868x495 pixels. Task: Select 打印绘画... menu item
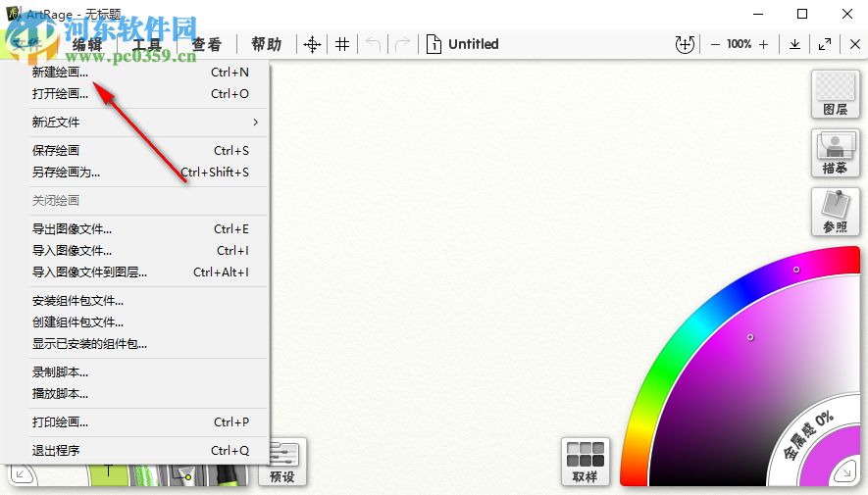[135, 422]
